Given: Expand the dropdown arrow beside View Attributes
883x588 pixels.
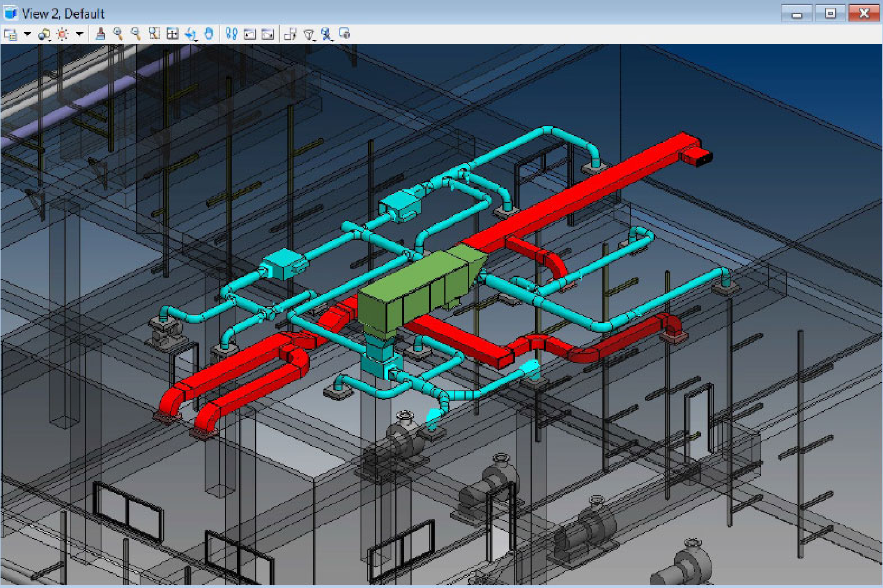Looking at the screenshot, I should pyautogui.click(x=27, y=34).
